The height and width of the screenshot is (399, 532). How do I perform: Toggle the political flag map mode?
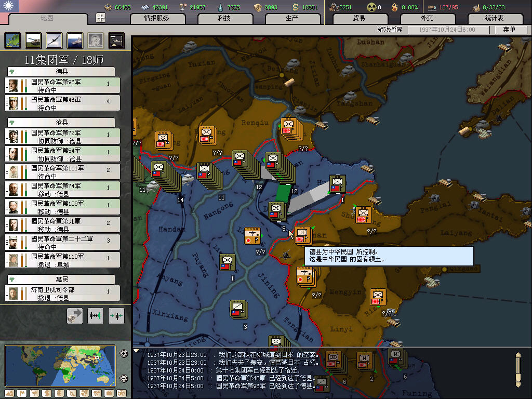[x=21, y=393]
